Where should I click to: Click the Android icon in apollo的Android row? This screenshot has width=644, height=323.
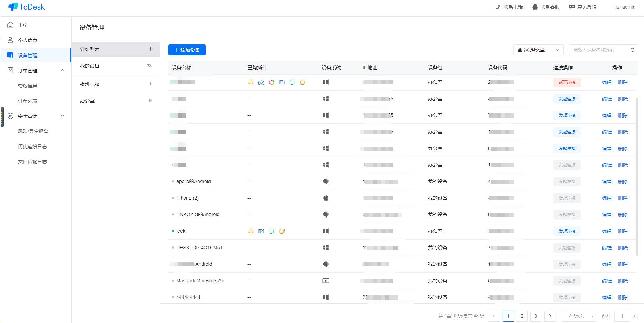[325, 182]
